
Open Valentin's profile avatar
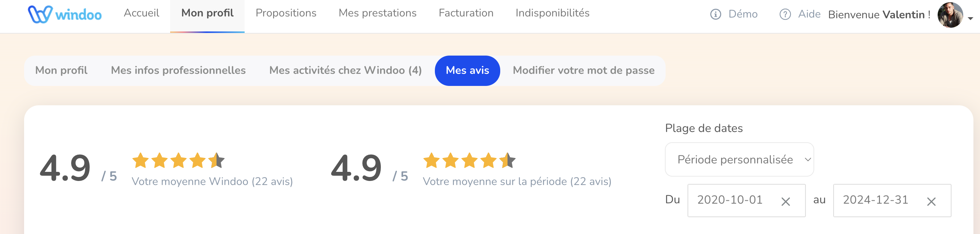[950, 15]
